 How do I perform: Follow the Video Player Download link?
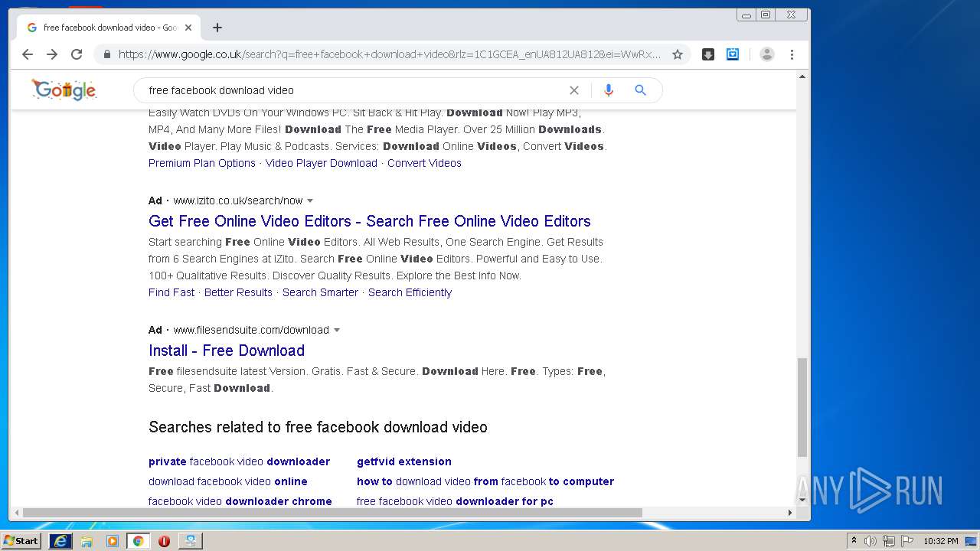tap(322, 163)
